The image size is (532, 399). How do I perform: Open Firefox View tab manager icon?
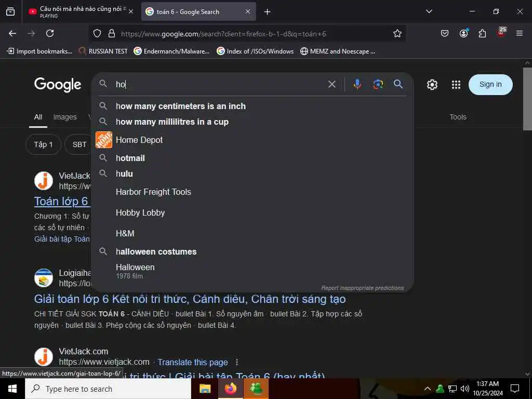10,12
